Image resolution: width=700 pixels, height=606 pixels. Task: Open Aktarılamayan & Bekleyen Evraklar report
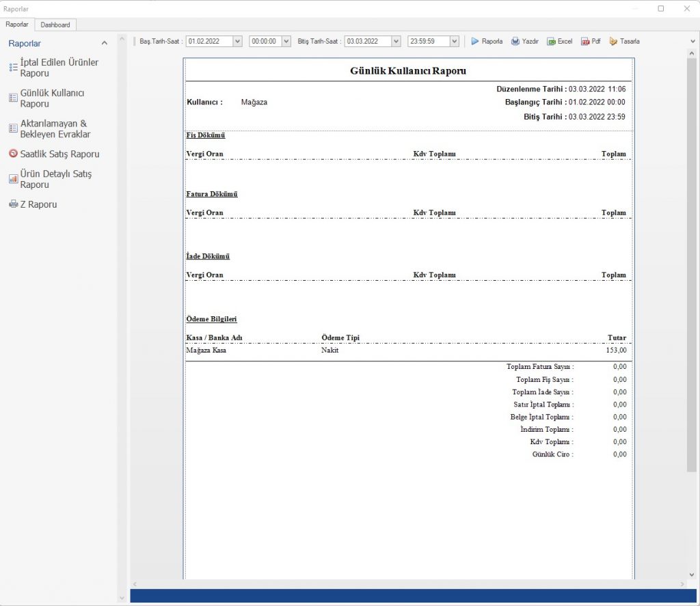55,129
